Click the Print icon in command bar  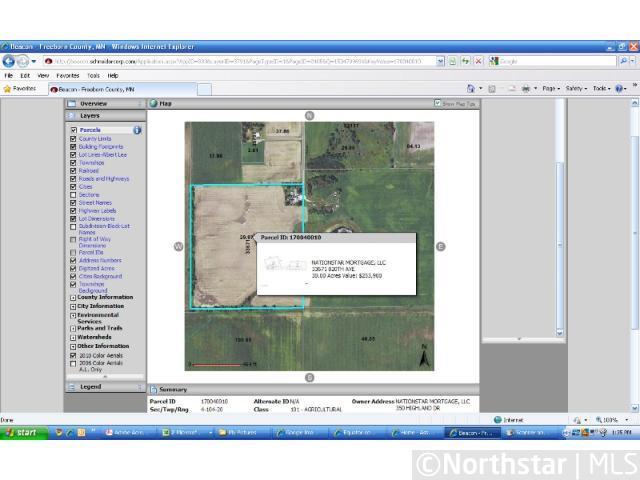[x=525, y=88]
